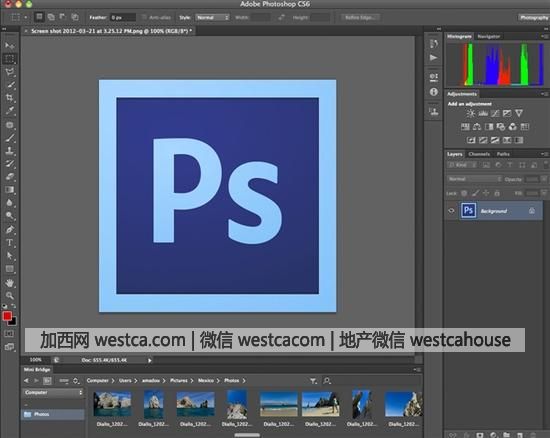Open the Mexico breadcrumb in Mini Bridge

206,380
